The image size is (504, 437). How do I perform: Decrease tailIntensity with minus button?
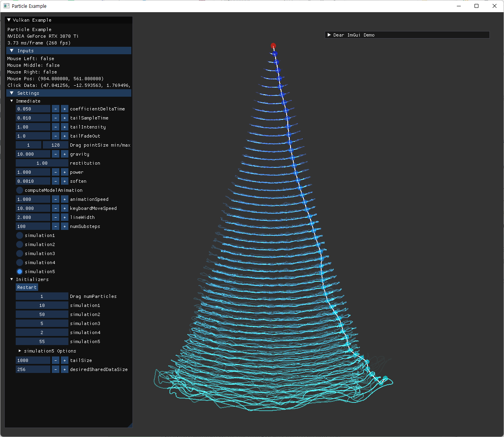(55, 127)
